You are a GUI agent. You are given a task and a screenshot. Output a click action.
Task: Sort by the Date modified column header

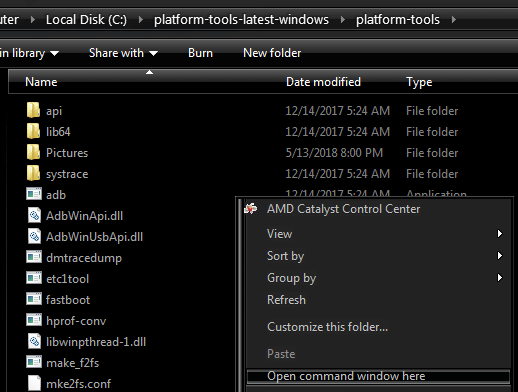323,82
